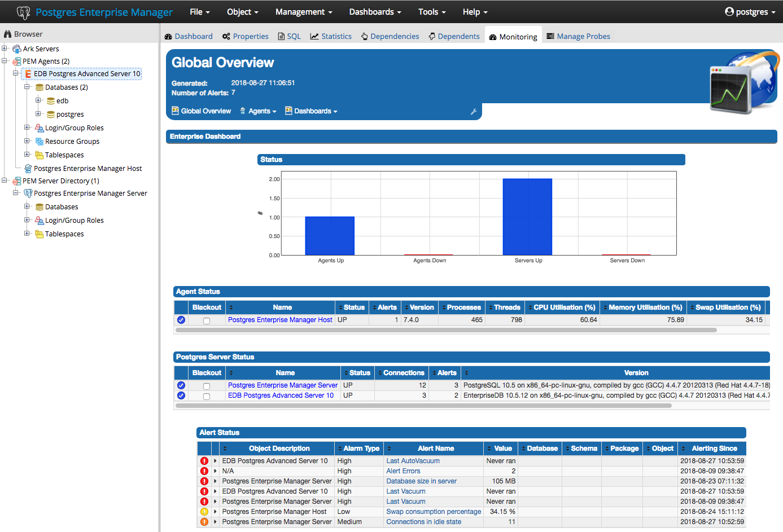
Task: Click the postgres user avatar icon
Action: tap(729, 11)
